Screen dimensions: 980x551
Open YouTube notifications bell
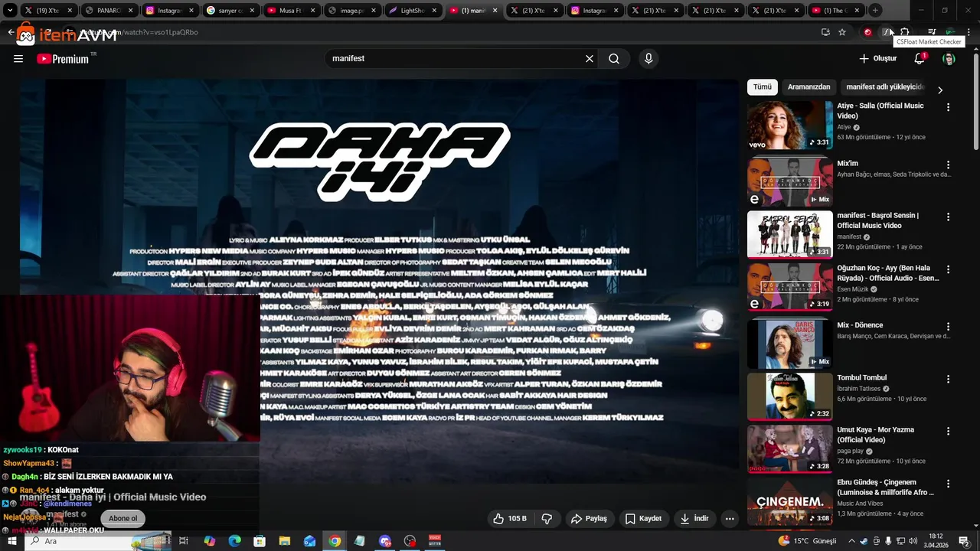(x=920, y=59)
